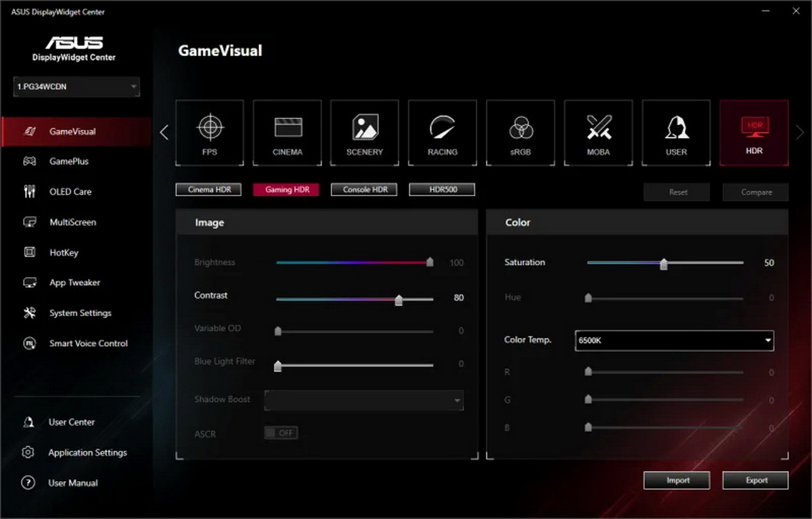Select the Cinema HDR preset
The image size is (812, 519).
208,189
